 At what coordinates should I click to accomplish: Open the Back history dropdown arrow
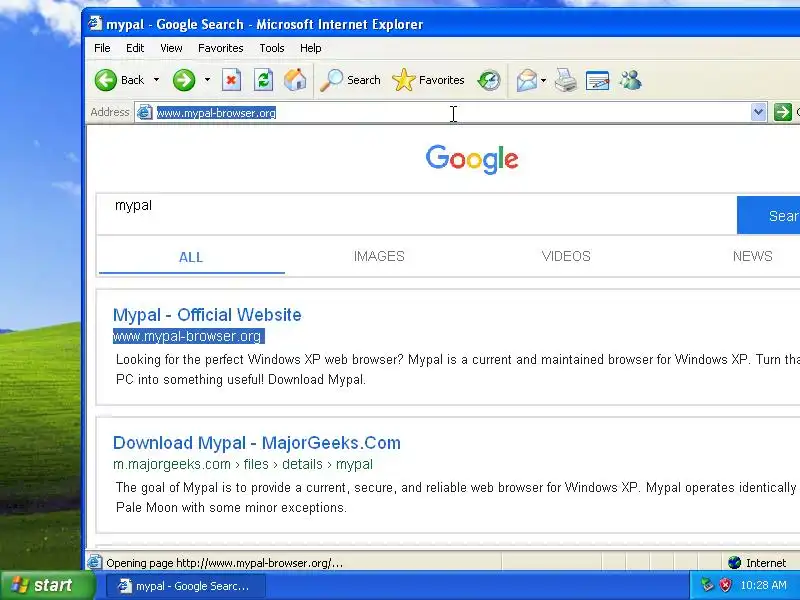point(156,80)
